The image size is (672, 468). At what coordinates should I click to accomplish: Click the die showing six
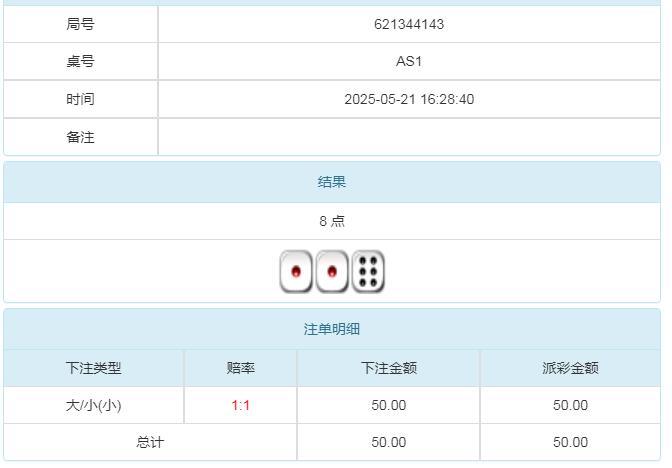click(368, 271)
